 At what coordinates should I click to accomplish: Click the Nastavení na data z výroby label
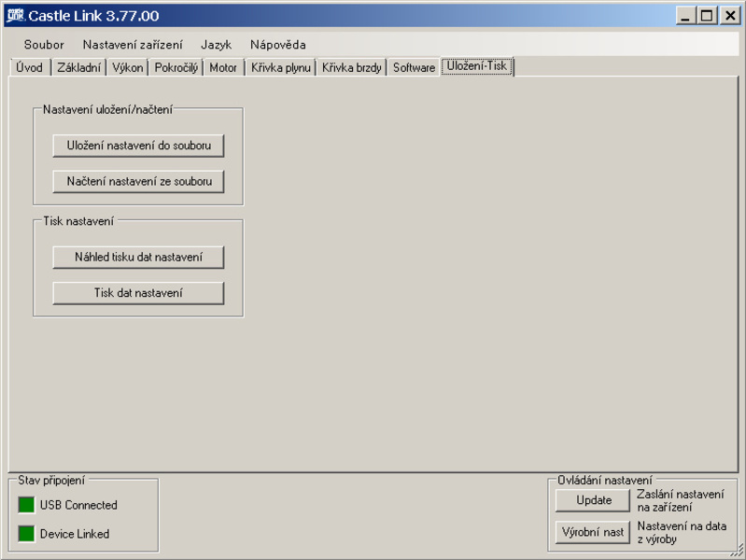click(682, 532)
